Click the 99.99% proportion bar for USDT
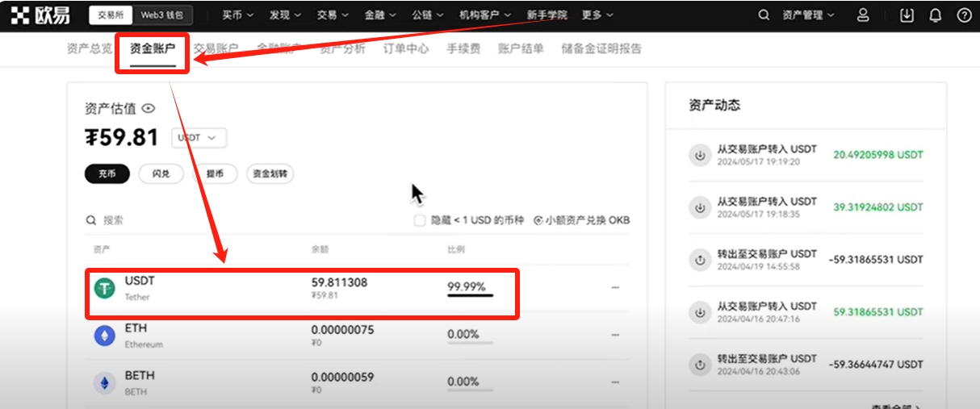Image resolution: width=980 pixels, height=409 pixels. point(470,294)
